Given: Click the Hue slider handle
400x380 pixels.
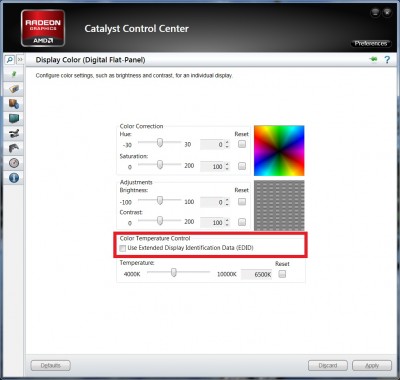Looking at the screenshot, I should (160, 143).
